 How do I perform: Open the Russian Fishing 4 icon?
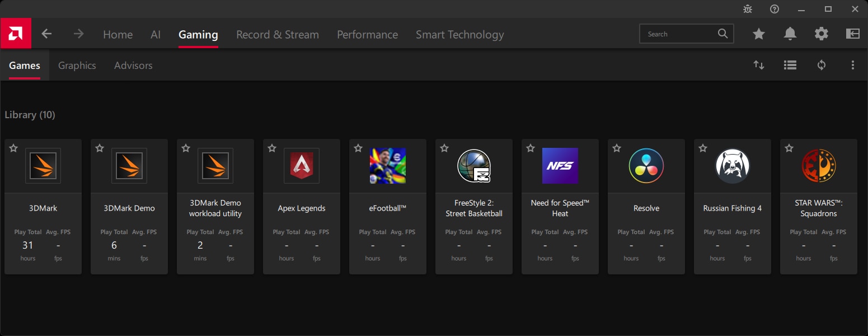coord(733,166)
